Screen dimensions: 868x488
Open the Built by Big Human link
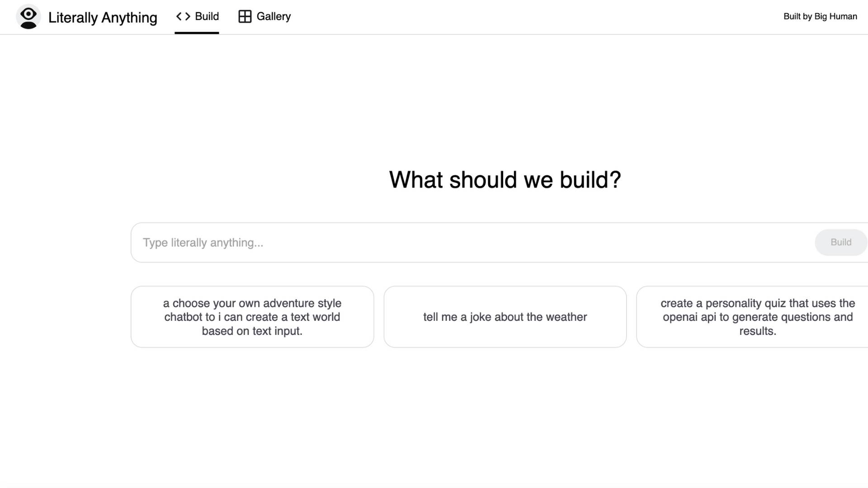click(820, 17)
